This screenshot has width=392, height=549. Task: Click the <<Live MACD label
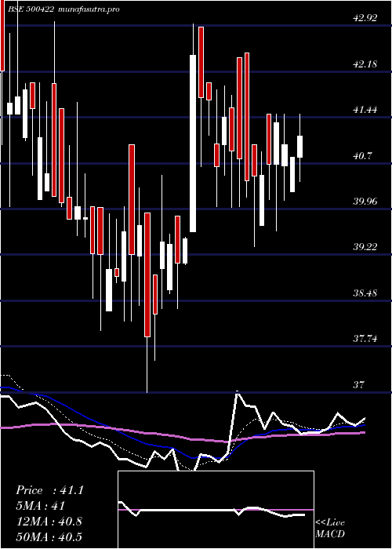click(x=330, y=529)
